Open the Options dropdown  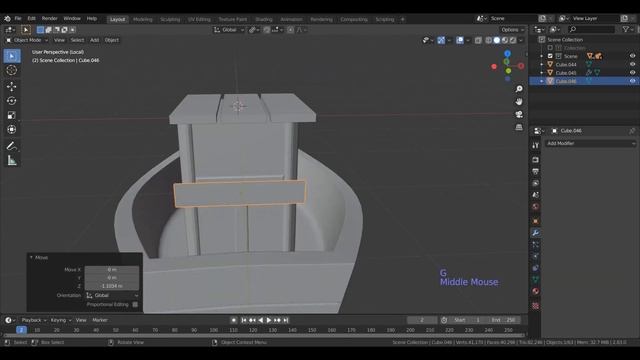pos(513,30)
